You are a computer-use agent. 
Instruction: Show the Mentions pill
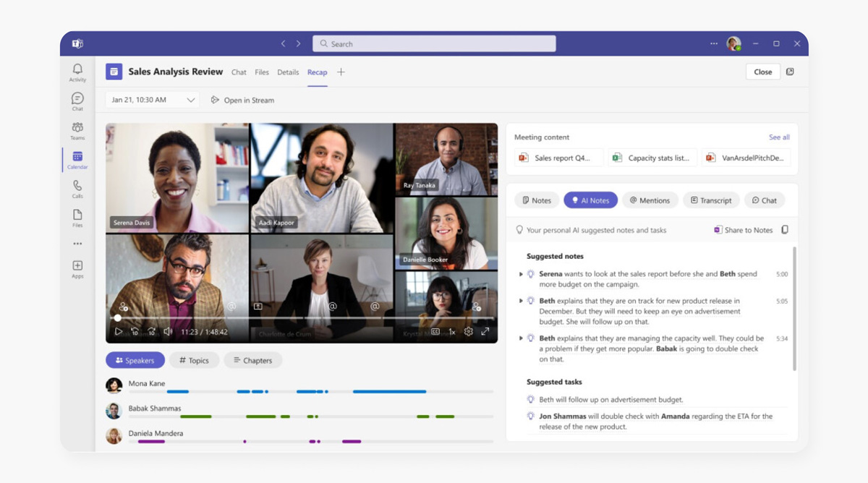(x=650, y=200)
